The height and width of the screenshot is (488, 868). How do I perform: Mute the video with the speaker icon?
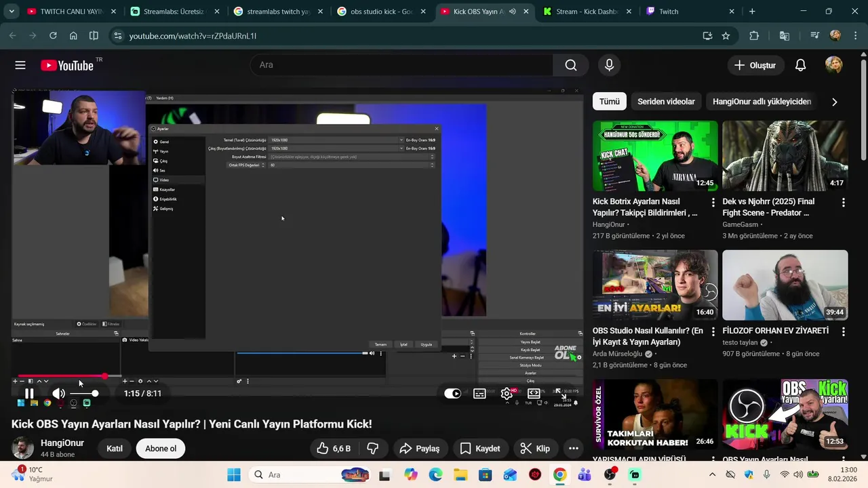coord(59,394)
